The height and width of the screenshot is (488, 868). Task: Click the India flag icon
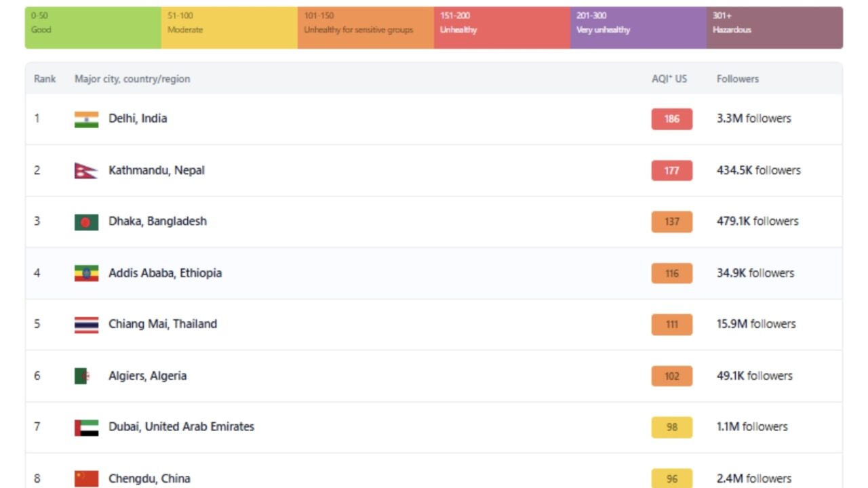coord(86,119)
